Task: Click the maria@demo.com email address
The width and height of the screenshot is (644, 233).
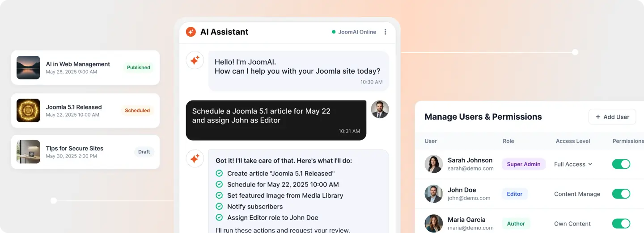Action: [x=470, y=228]
